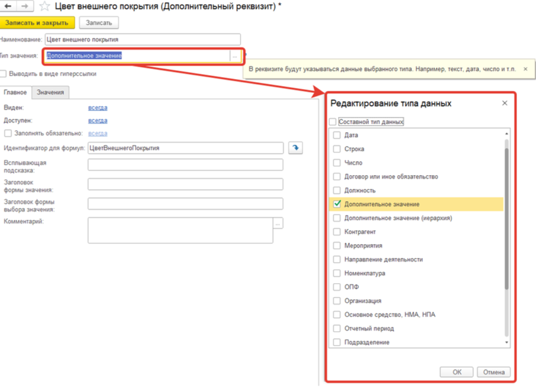Toggle the display as hyperlink checkbox

pos(3,74)
